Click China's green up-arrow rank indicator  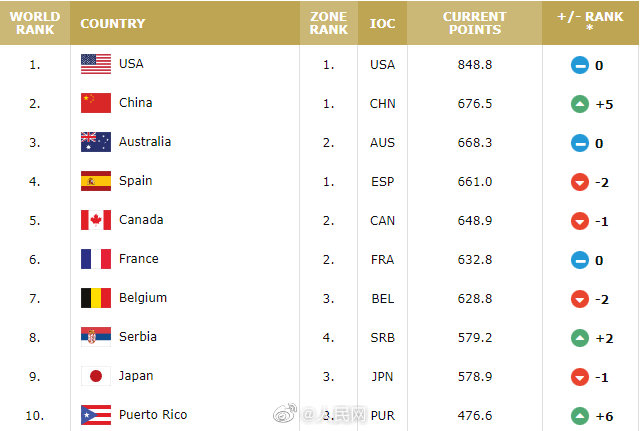click(x=579, y=104)
